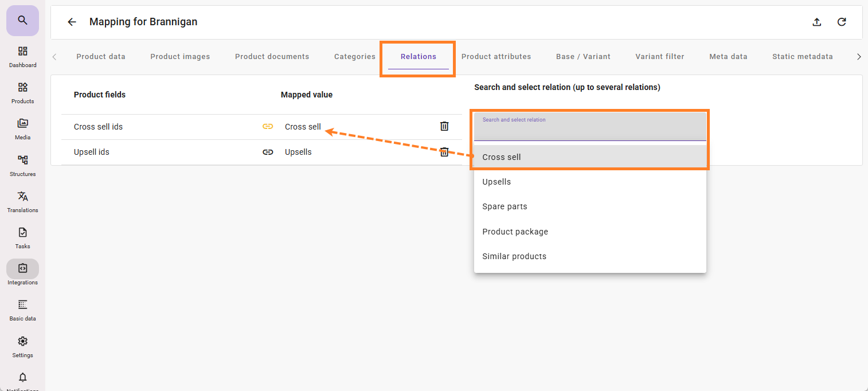This screenshot has width=868, height=391.
Task: Open Settings from the sidebar
Action: (x=22, y=347)
